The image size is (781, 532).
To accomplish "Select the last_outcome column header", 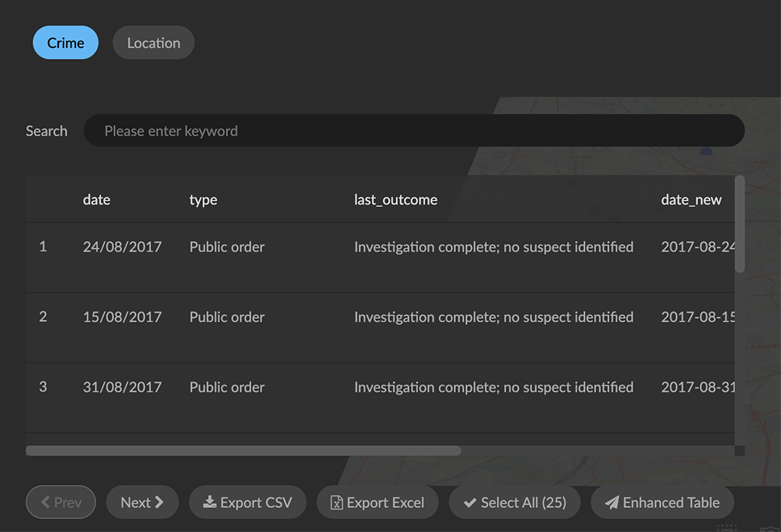I will click(396, 199).
